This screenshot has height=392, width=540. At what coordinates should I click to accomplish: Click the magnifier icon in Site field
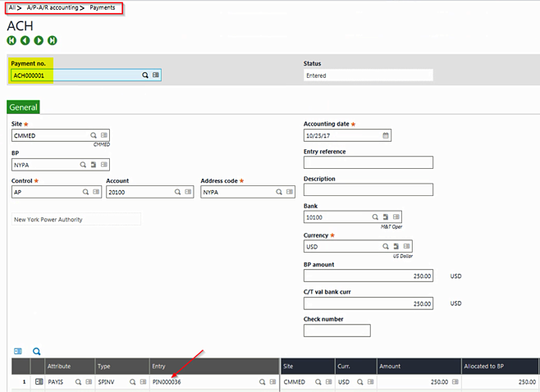pos(93,135)
